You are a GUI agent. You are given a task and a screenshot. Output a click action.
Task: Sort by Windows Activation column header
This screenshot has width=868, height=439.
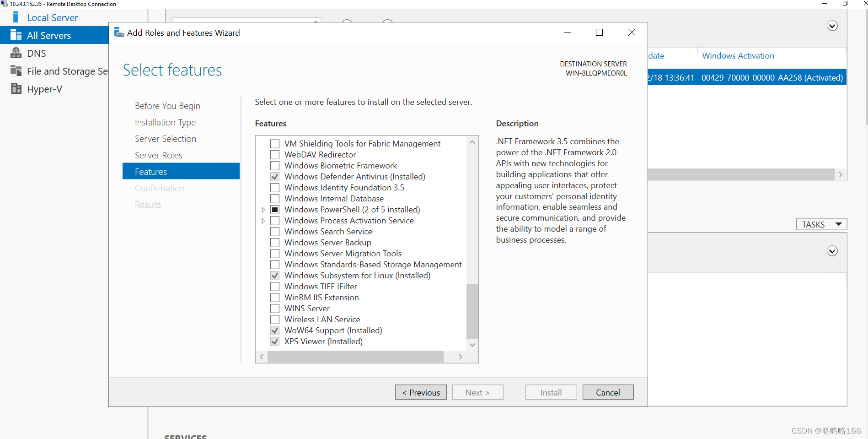tap(738, 56)
